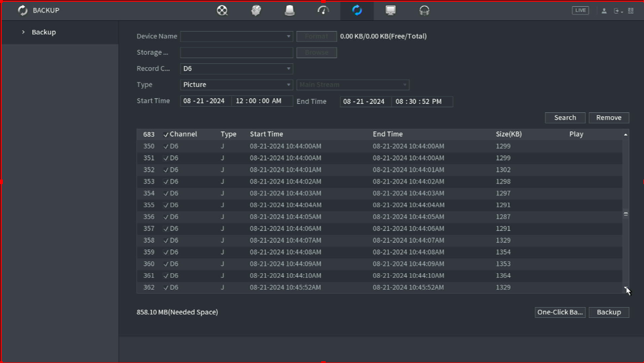Click the list scrollbar down arrow
The height and width of the screenshot is (363, 644).
click(x=625, y=288)
